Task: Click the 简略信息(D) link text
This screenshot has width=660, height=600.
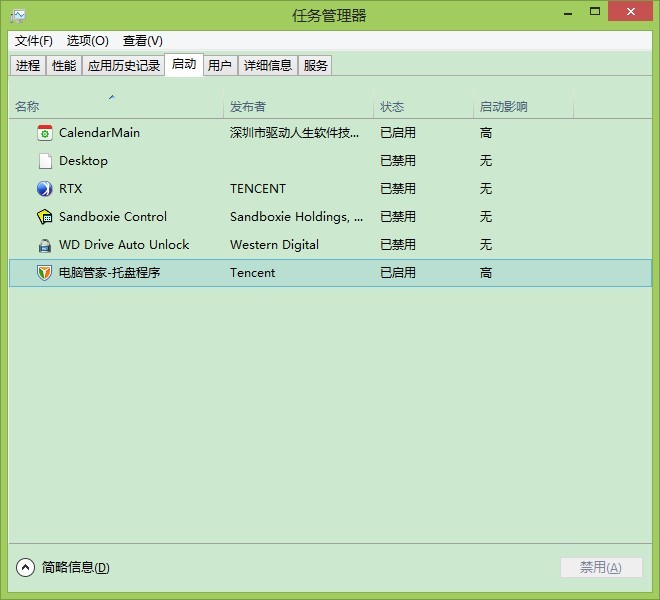Action: 75,567
